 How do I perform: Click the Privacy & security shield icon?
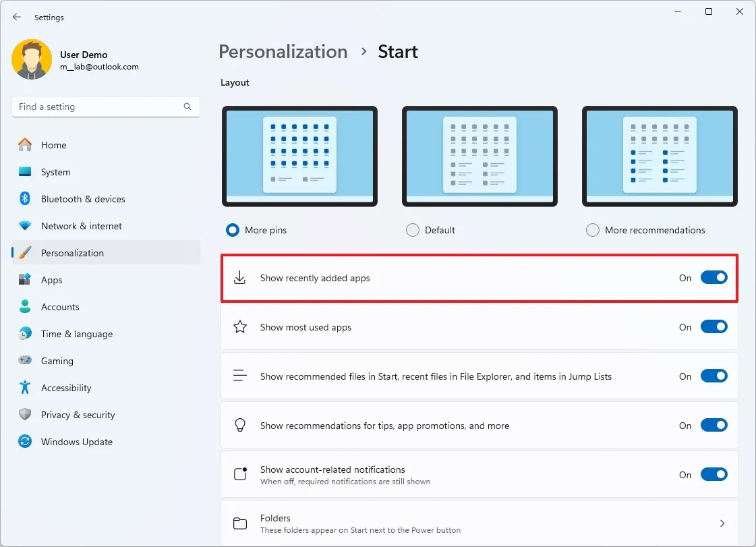click(x=26, y=415)
